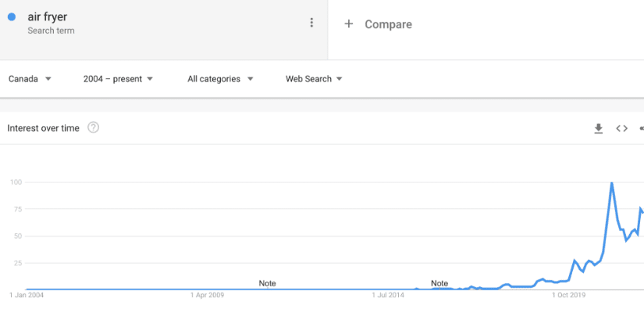Click the Note marker near 2010
Screen dimensions: 644x309
pos(268,283)
